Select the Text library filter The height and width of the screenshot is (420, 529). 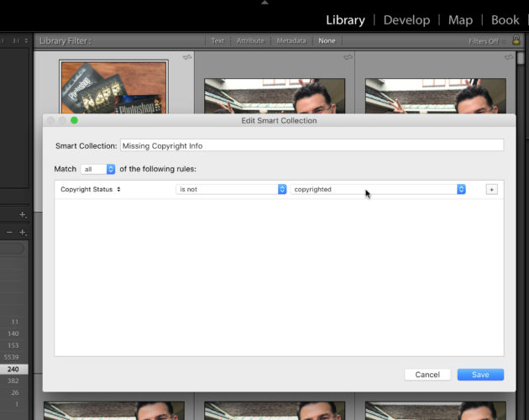tap(217, 41)
